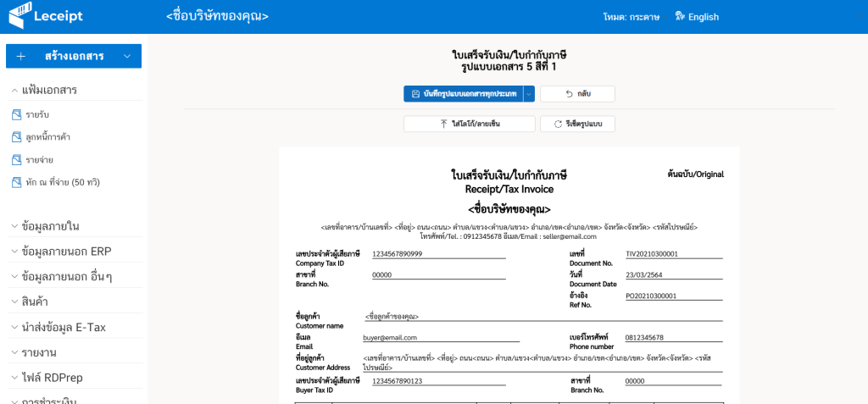Click the รายจ่าย document icon
Viewport: 868px width, 404px height.
pos(15,159)
